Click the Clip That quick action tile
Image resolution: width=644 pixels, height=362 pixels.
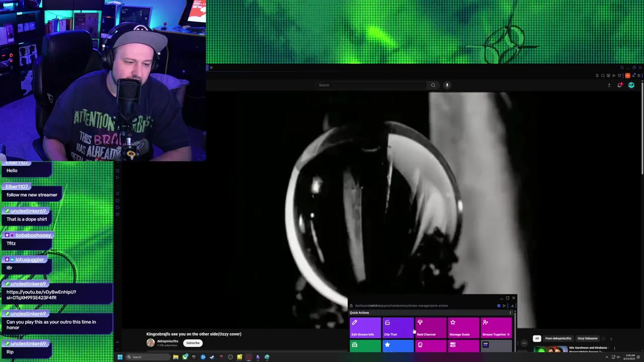click(x=398, y=327)
